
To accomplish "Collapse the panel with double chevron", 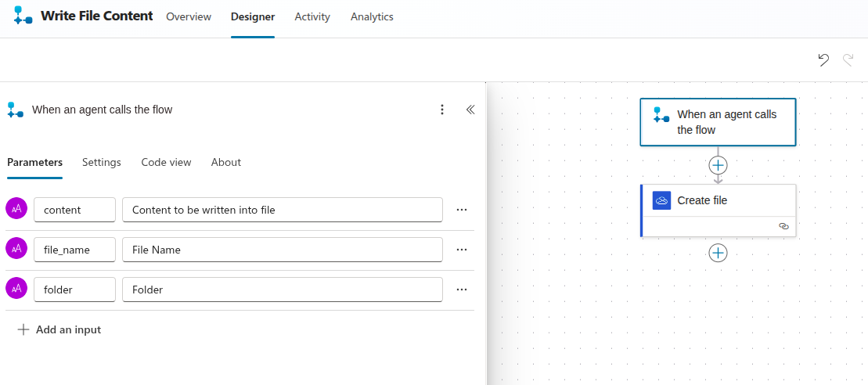I will pos(470,110).
